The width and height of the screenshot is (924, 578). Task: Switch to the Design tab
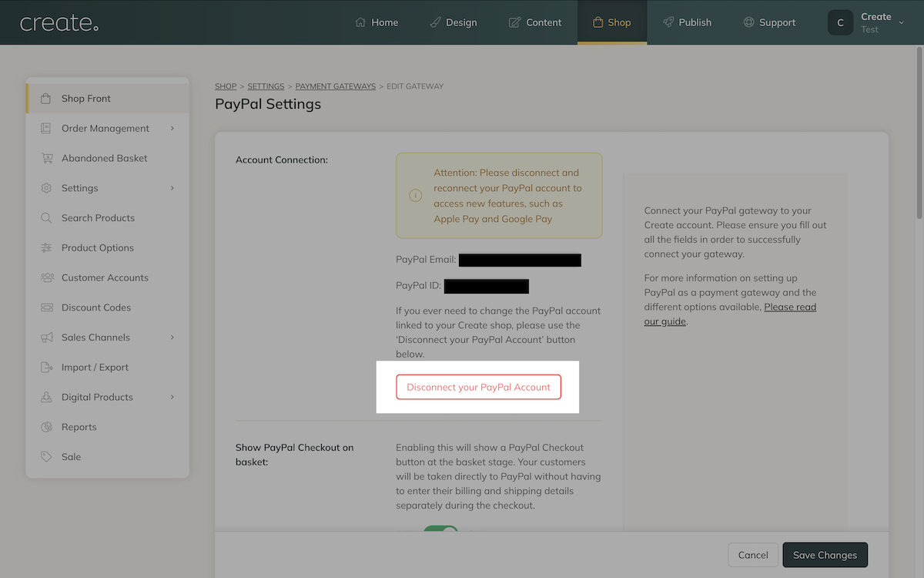coord(454,22)
